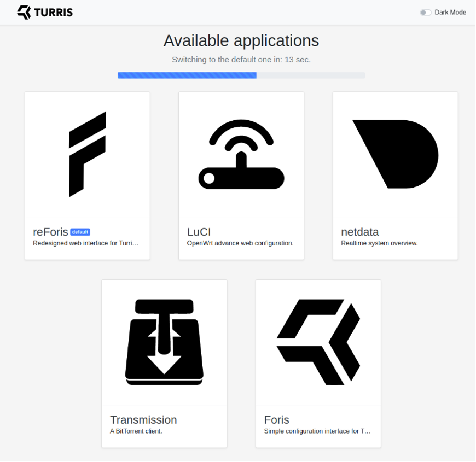This screenshot has width=476, height=462.
Task: Toggle the Dark Mode switch
Action: [x=426, y=13]
